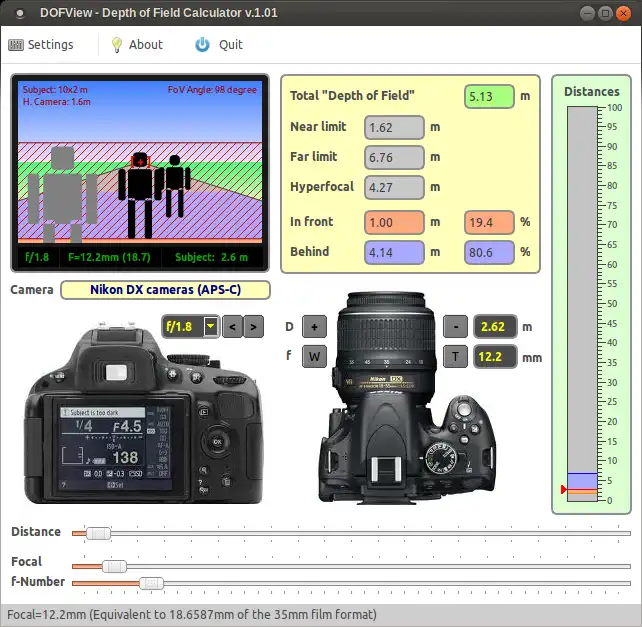
Task: Click the f/1.8 readout in preview
Action: click(37, 257)
